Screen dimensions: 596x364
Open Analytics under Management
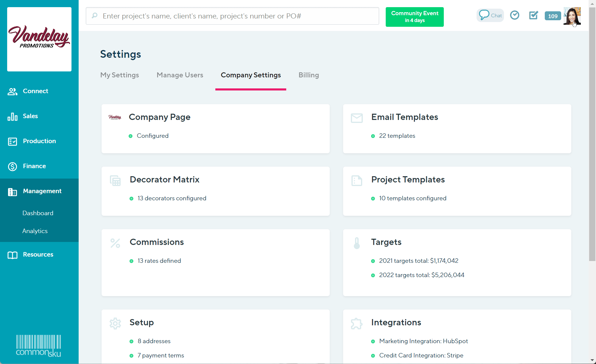click(x=35, y=231)
